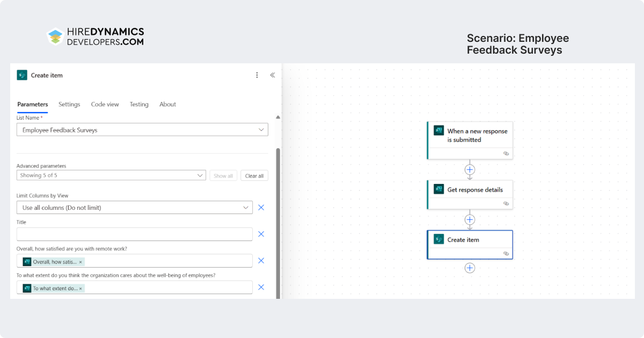Switch to the Settings tab
The height and width of the screenshot is (338, 644).
coord(69,104)
